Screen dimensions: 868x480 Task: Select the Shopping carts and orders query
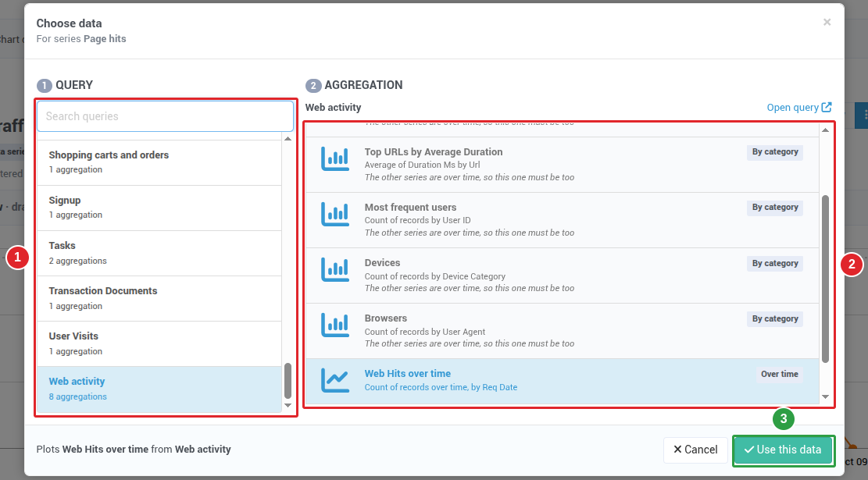point(159,162)
